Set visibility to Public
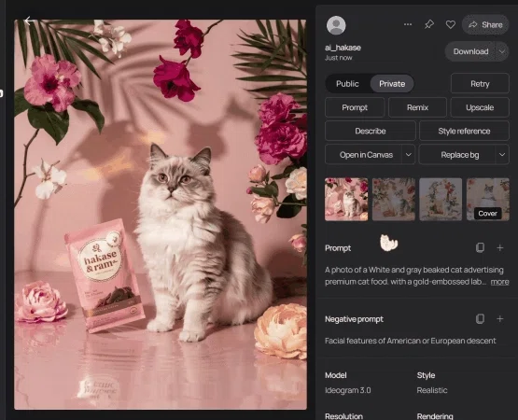 click(x=347, y=84)
